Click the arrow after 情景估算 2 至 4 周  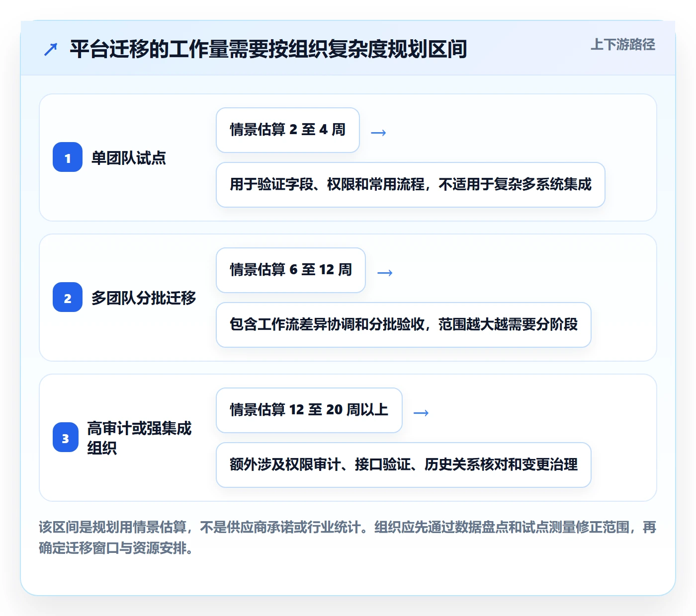[x=378, y=132]
